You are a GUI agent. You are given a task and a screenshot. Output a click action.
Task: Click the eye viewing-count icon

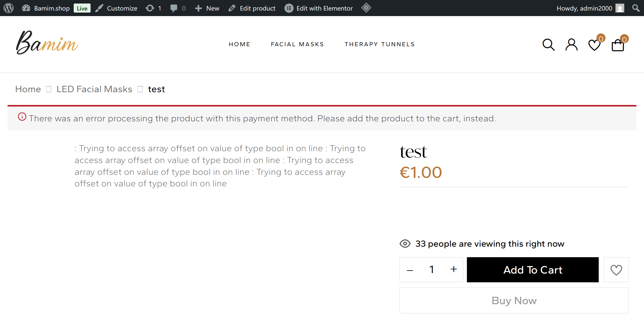tap(405, 244)
